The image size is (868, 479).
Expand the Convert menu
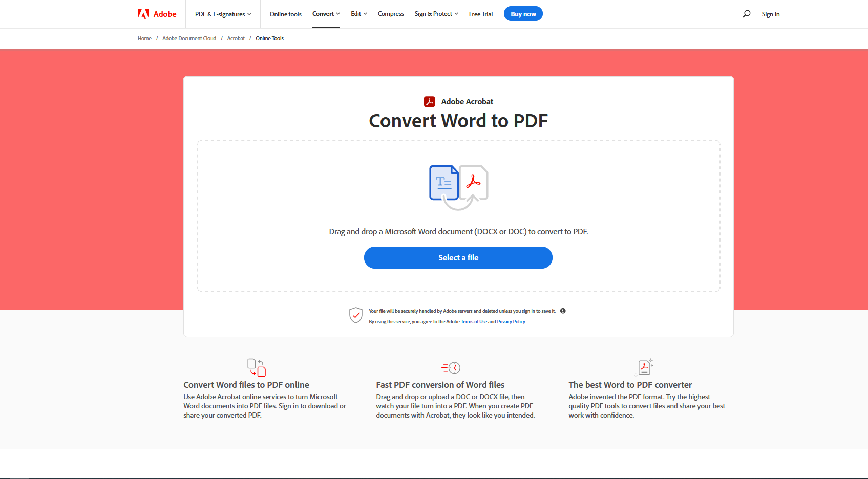tap(326, 14)
